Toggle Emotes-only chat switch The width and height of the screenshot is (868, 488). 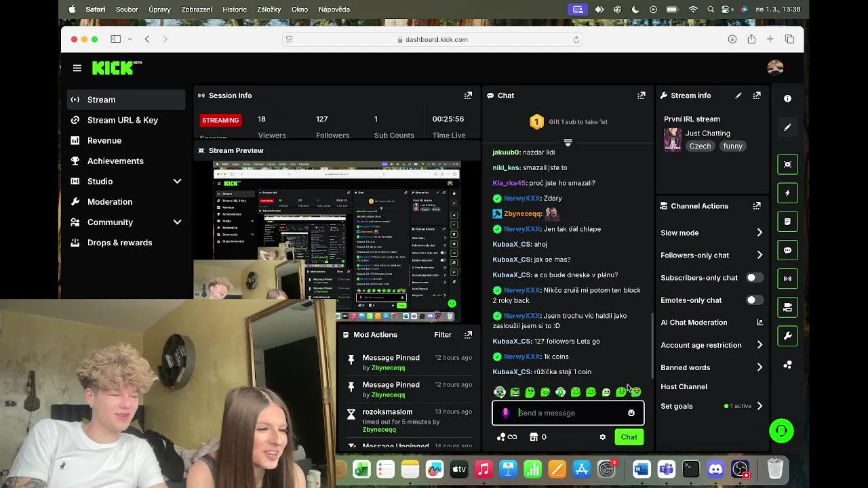tap(755, 300)
